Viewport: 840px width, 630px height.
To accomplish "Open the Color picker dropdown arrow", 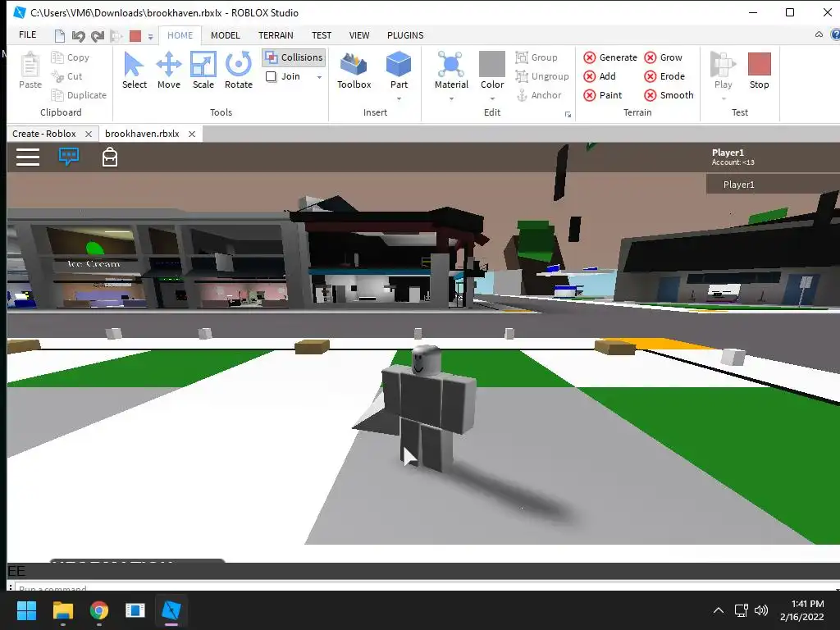I will point(492,98).
